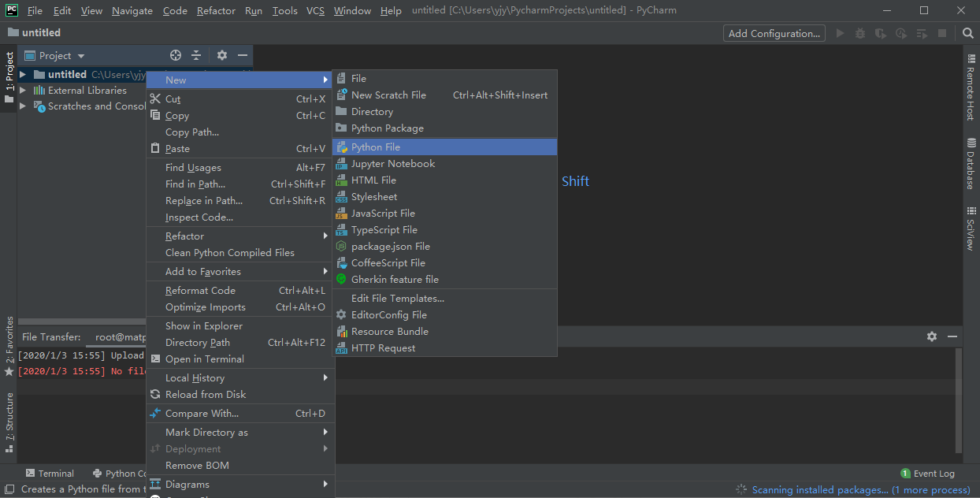The image size is (980, 498).
Task: Click the Event Log link
Action: tap(934, 473)
